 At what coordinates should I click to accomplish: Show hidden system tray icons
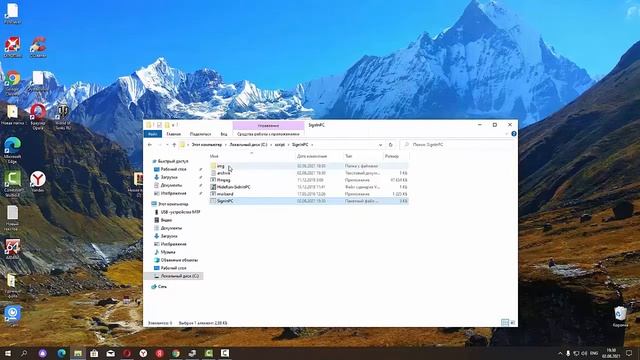click(x=560, y=353)
